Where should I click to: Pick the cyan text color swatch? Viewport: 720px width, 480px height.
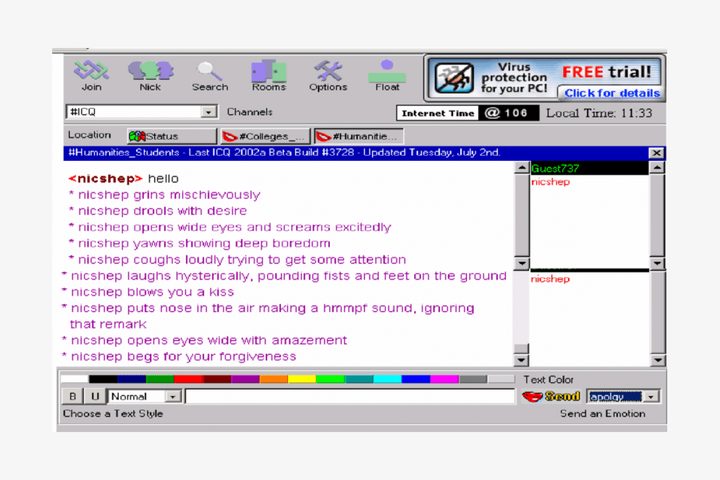388,379
